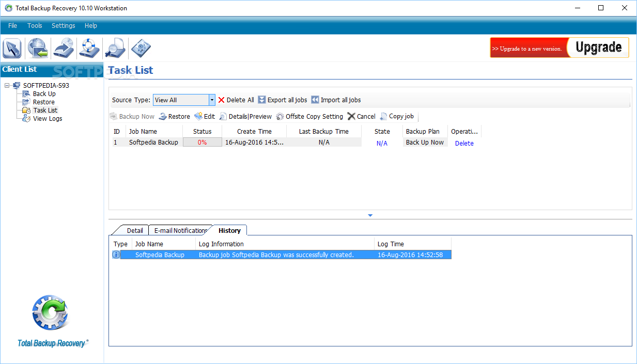Click the Export all jobs icon
637x364 pixels.
pos(262,100)
